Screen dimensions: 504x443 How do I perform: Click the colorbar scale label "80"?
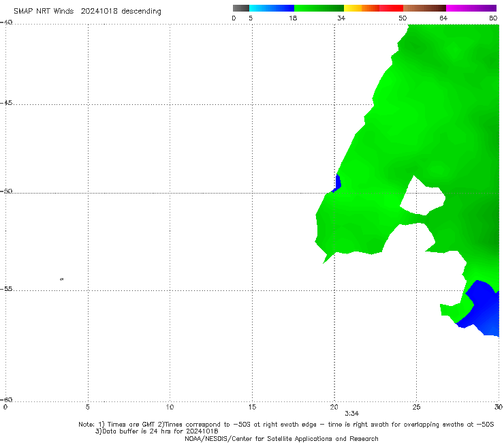coord(493,18)
